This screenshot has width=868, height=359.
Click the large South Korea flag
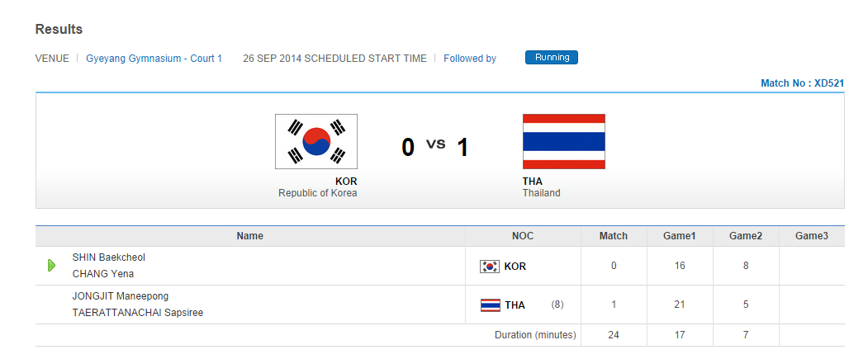click(315, 141)
